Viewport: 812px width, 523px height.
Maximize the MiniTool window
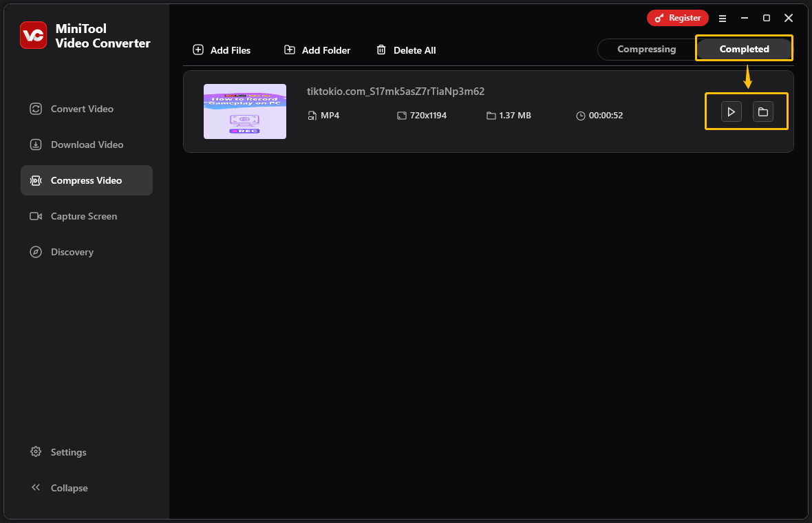point(767,18)
